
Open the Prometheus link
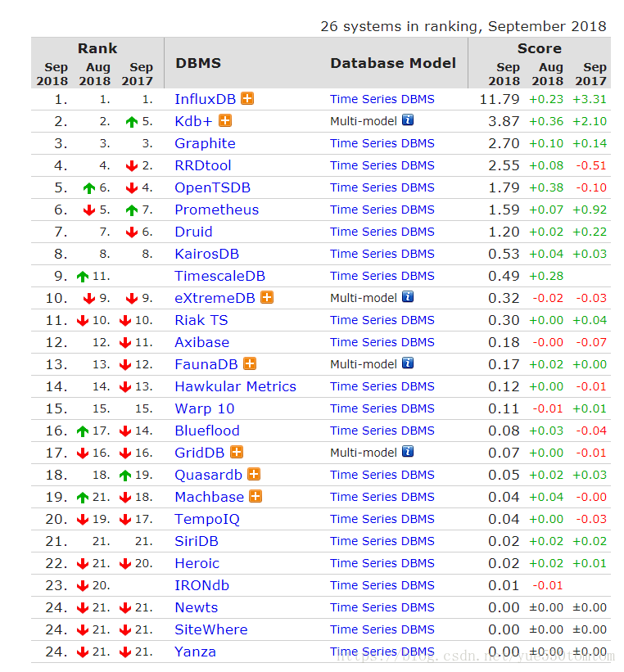[216, 210]
